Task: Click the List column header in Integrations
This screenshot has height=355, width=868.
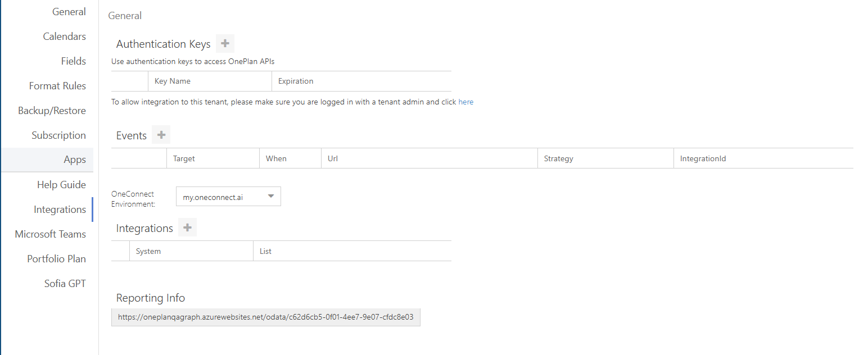Action: pos(352,251)
